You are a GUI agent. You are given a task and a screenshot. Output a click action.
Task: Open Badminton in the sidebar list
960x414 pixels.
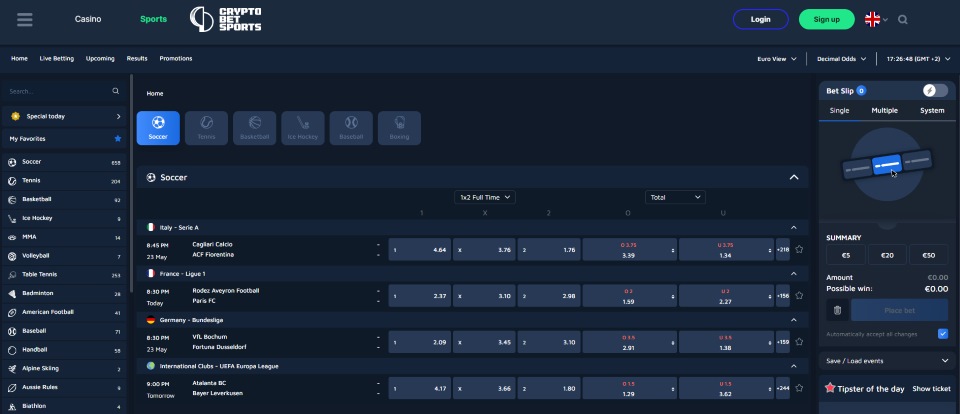pyautogui.click(x=64, y=293)
